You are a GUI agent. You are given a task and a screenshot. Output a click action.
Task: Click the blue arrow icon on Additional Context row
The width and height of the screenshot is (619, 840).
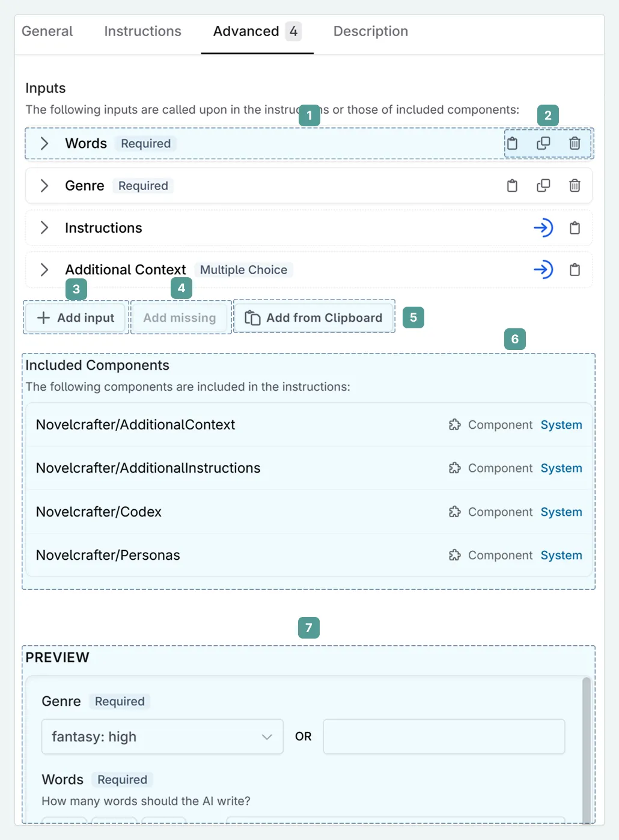tap(543, 270)
